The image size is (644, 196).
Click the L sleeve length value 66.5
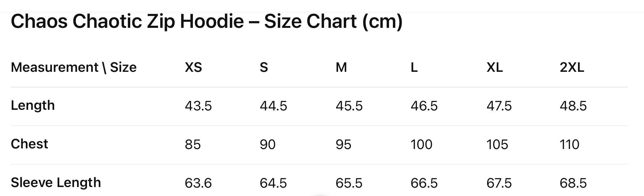(424, 183)
